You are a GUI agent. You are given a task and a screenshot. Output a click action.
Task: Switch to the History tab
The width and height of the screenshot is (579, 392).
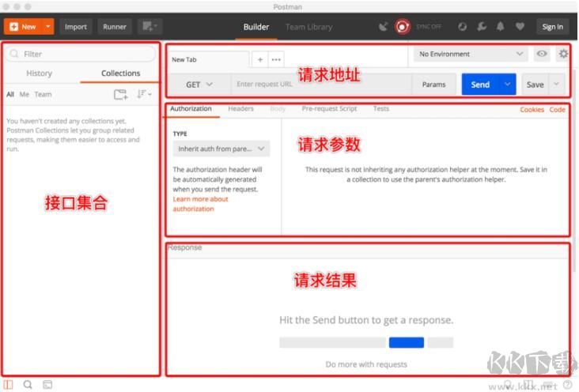point(39,73)
